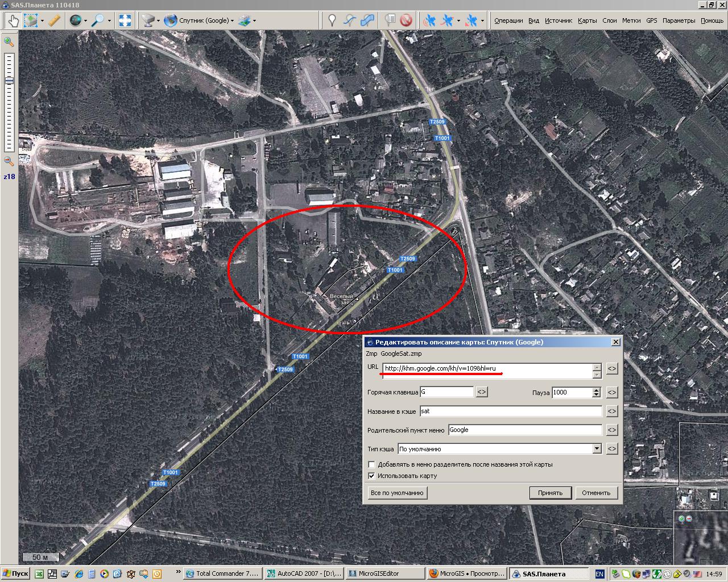The width and height of the screenshot is (728, 582).
Task: Open the selection tool dropdown arrow
Action: click(x=42, y=21)
